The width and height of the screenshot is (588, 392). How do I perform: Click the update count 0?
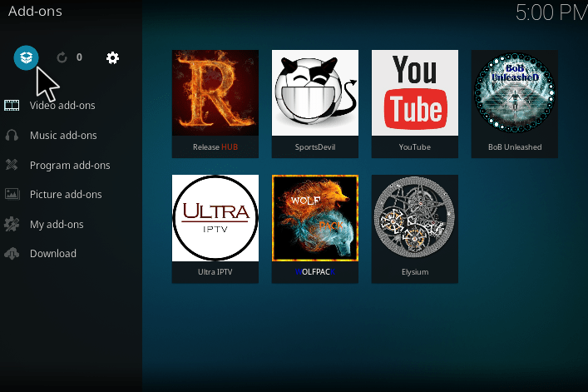[x=79, y=57]
